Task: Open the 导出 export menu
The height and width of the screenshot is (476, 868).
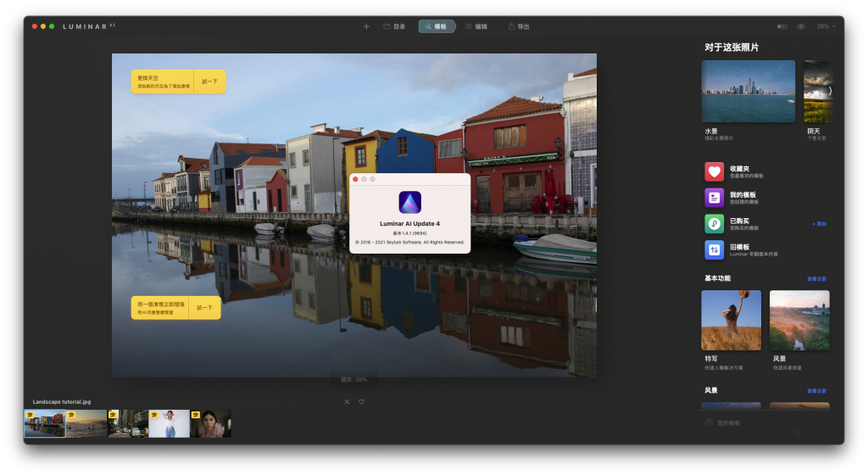Action: click(x=520, y=26)
